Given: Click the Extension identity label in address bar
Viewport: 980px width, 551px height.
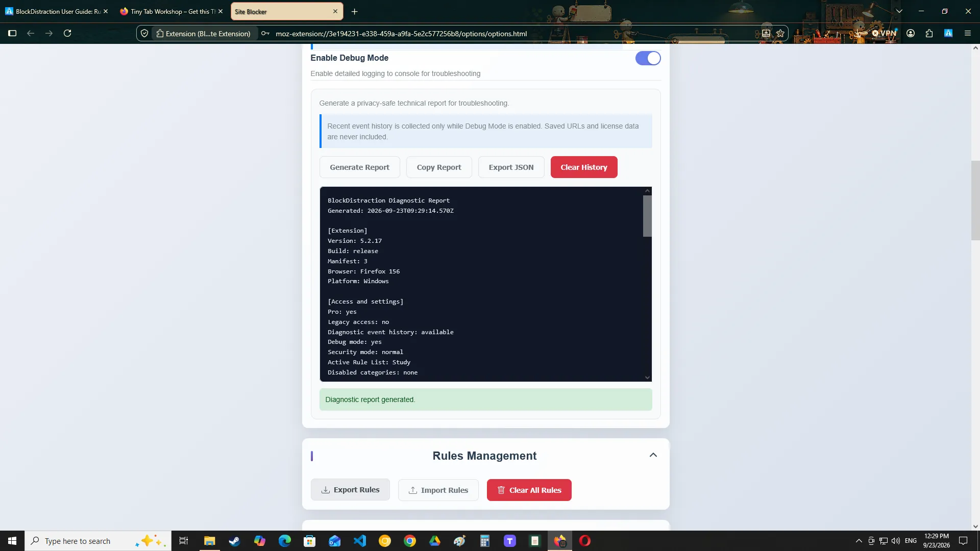Looking at the screenshot, I should 204,33.
